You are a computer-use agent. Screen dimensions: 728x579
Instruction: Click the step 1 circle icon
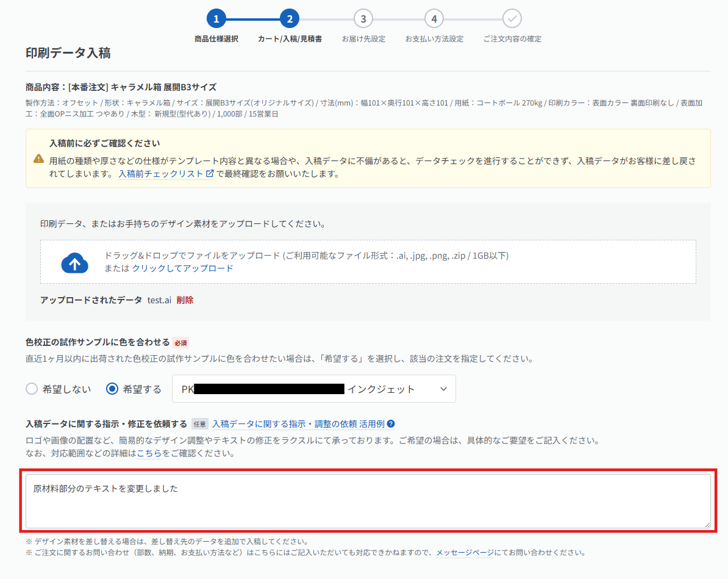click(216, 18)
